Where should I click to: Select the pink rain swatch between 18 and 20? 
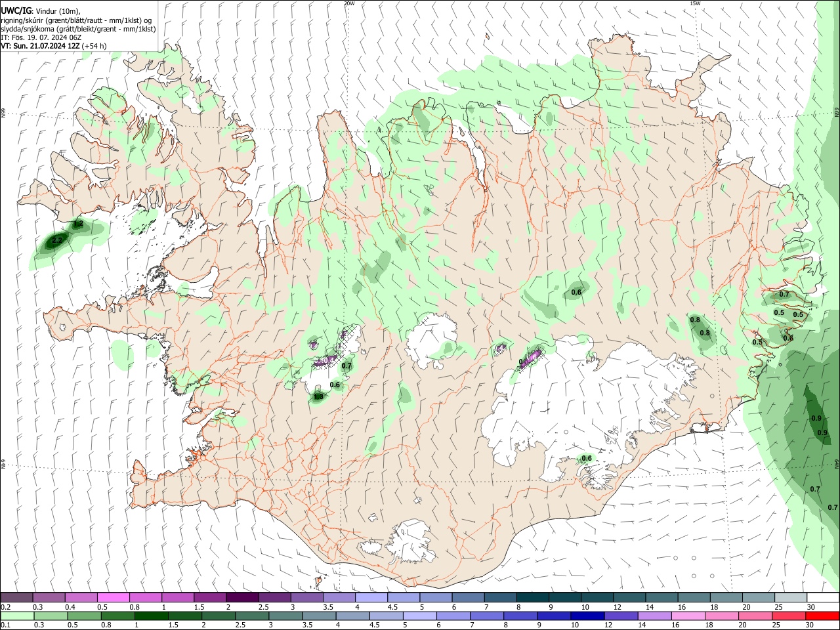(x=721, y=616)
